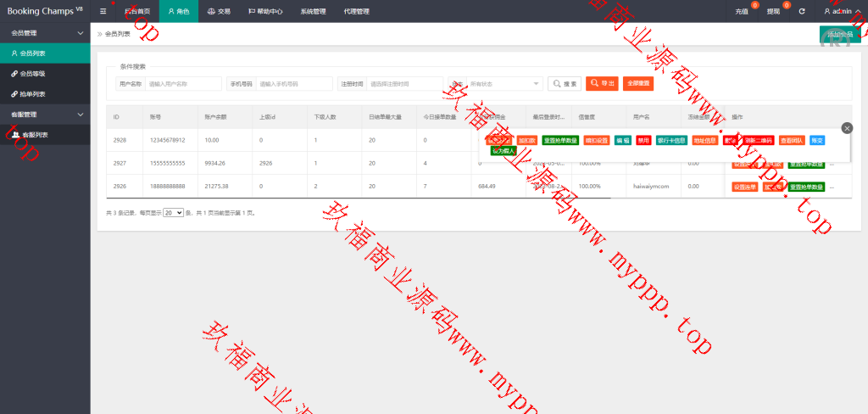
Task: Open the admin user dropdown
Action: (x=842, y=11)
